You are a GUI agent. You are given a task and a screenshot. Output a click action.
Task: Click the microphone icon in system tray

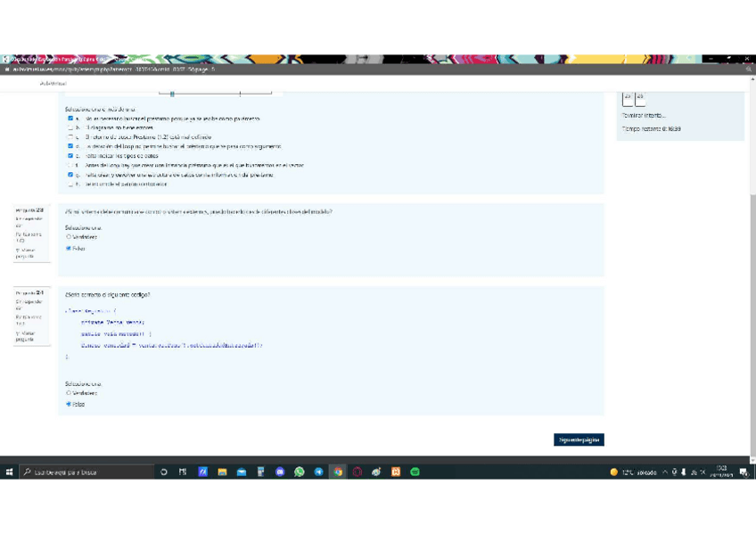(x=675, y=472)
